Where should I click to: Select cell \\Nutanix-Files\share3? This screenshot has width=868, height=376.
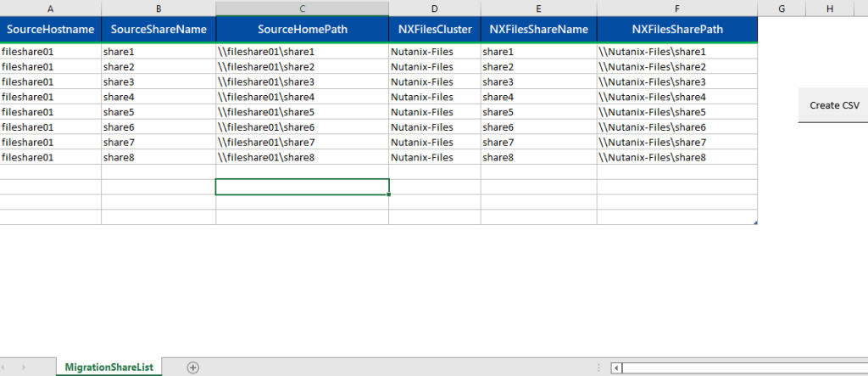pos(677,81)
